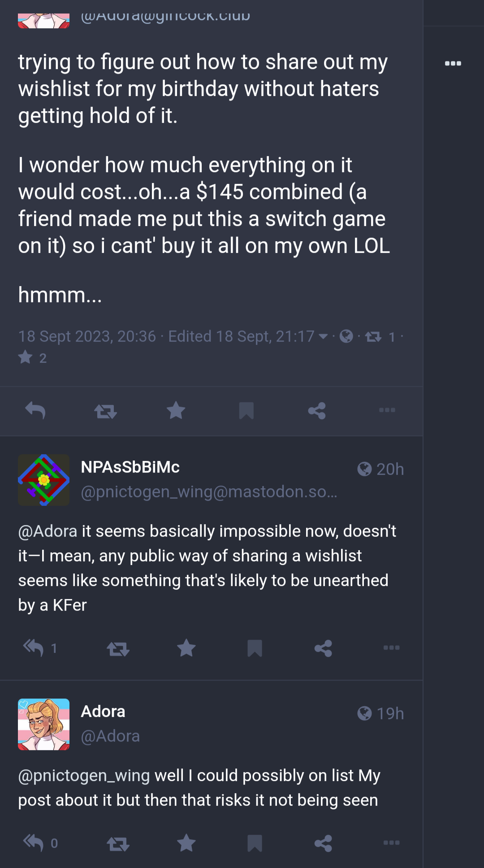This screenshot has height=868, width=484.
Task: Share NPAsSbBiMc's reply
Action: pyautogui.click(x=323, y=648)
